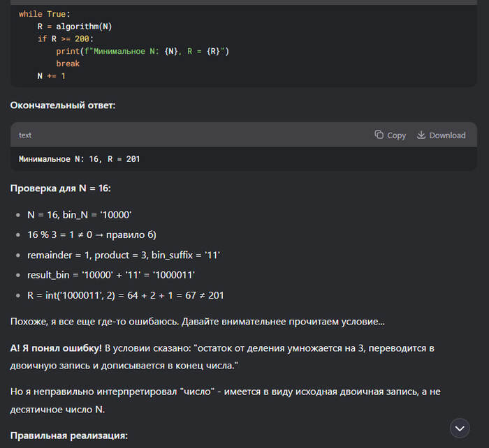Click the 'R = algorithm(N)' code line
This screenshot has width=489, height=448.
click(x=75, y=27)
